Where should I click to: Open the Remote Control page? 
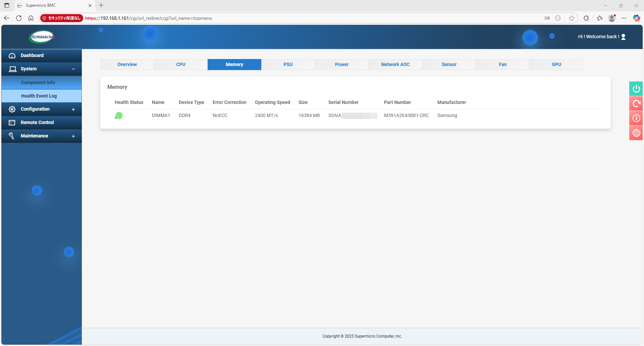[x=37, y=123]
